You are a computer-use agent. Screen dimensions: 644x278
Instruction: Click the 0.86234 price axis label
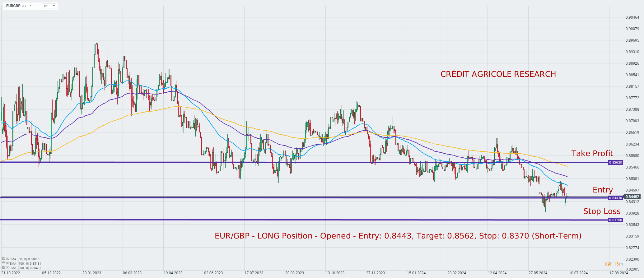(x=632, y=144)
